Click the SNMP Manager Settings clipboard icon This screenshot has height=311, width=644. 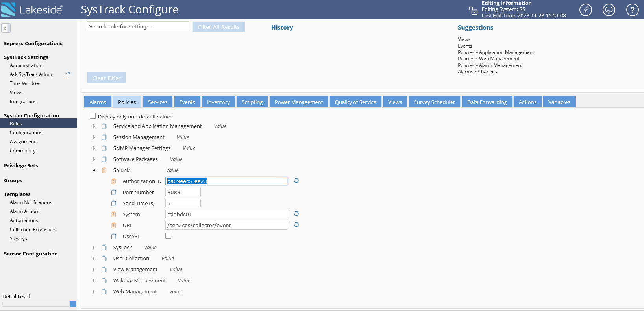[104, 148]
